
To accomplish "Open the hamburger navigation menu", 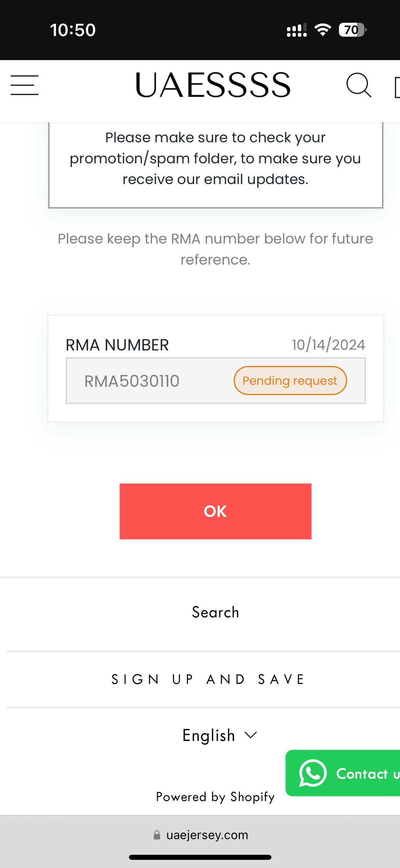I will (x=24, y=85).
